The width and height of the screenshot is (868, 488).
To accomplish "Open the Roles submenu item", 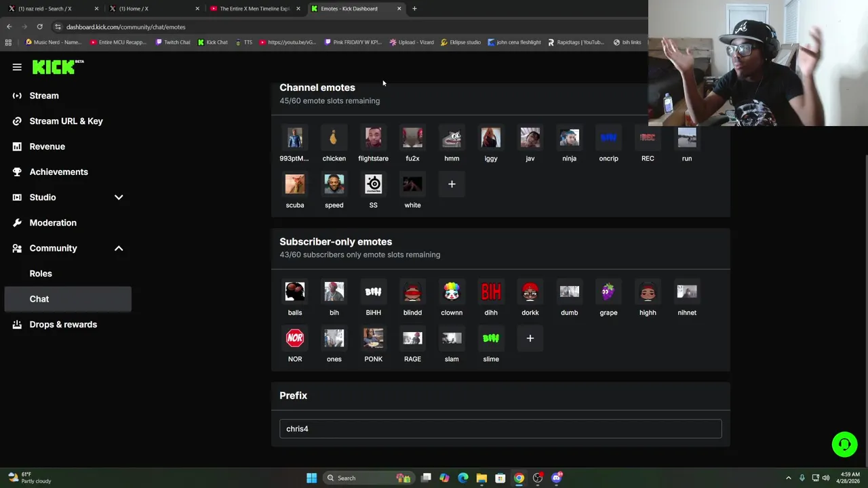I will tap(68, 273).
